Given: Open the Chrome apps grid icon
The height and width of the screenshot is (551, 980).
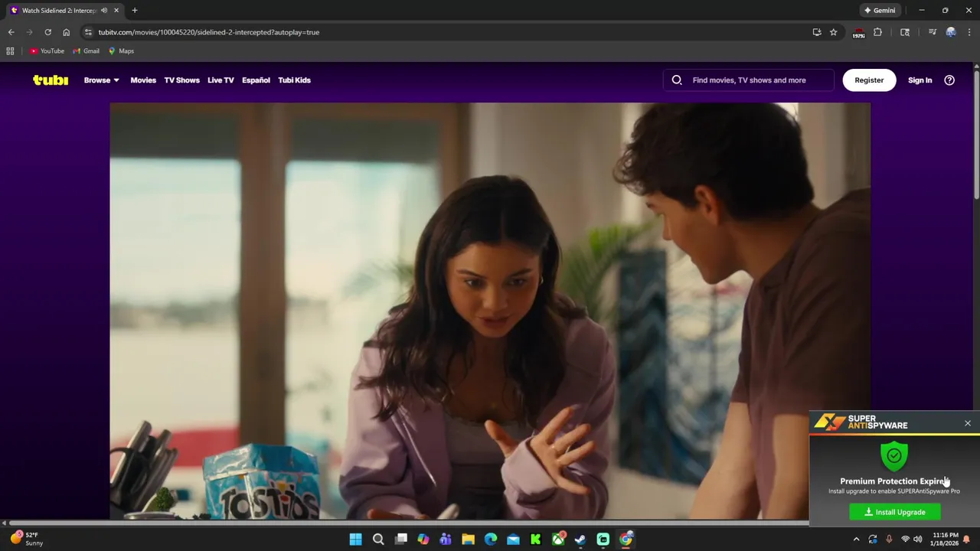Looking at the screenshot, I should pos(10,51).
